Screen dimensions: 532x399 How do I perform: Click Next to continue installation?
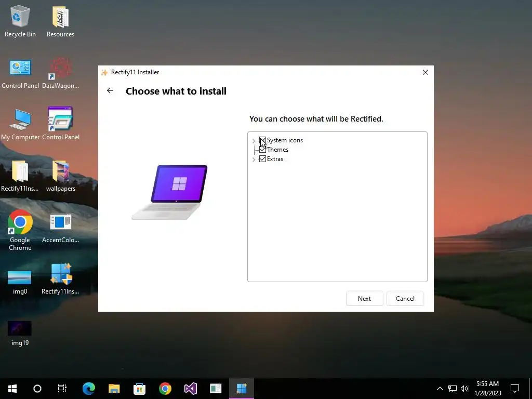[364, 299]
